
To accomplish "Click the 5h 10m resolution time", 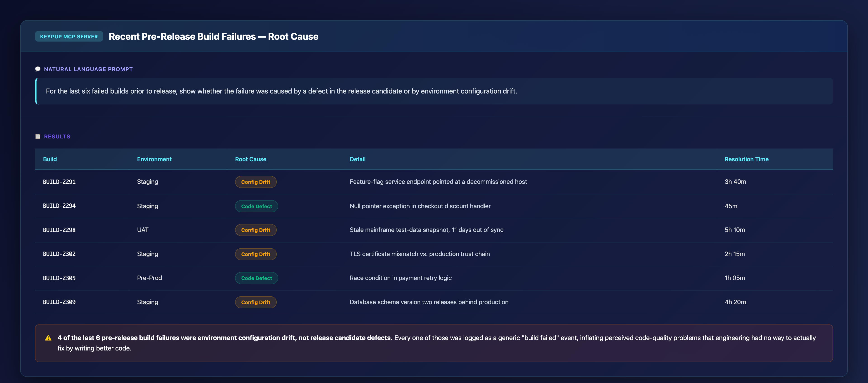I will 735,230.
